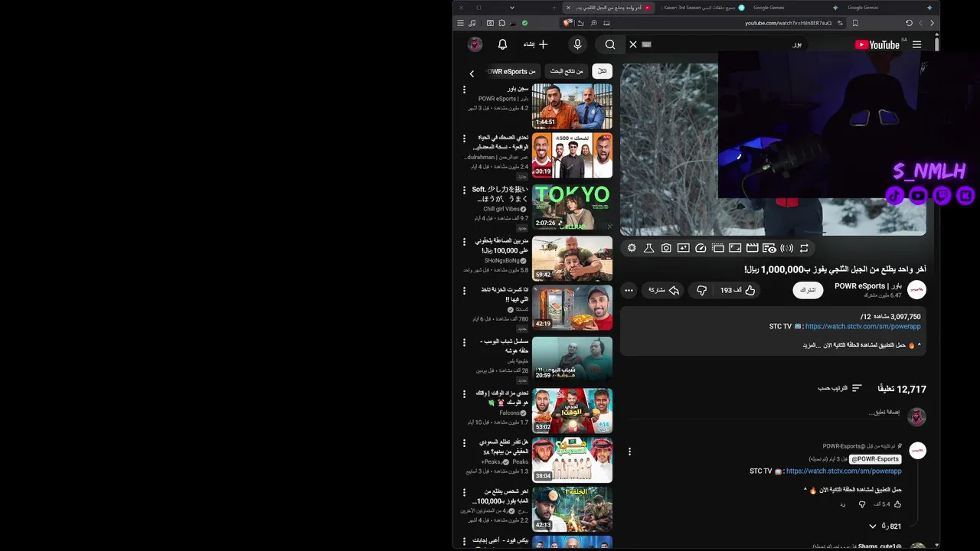Image resolution: width=980 pixels, height=551 pixels.
Task: Open the 1:44:51 prison video thumbnail
Action: [572, 106]
